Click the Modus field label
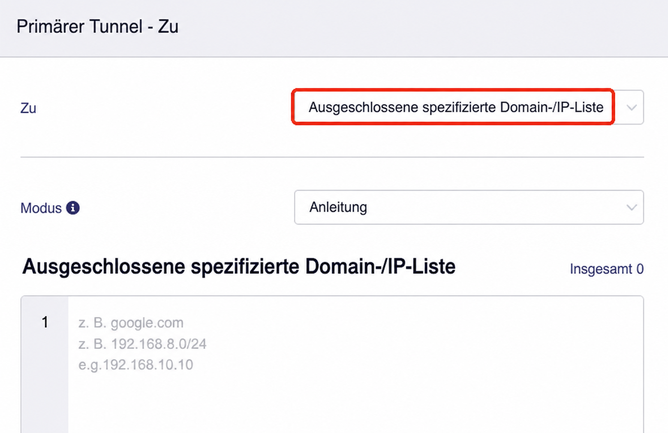The image size is (668, 433). tap(41, 208)
